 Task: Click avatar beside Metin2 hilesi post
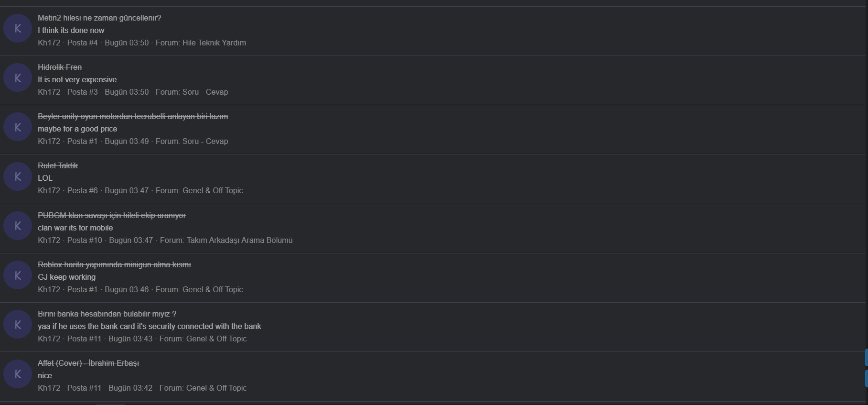(18, 28)
